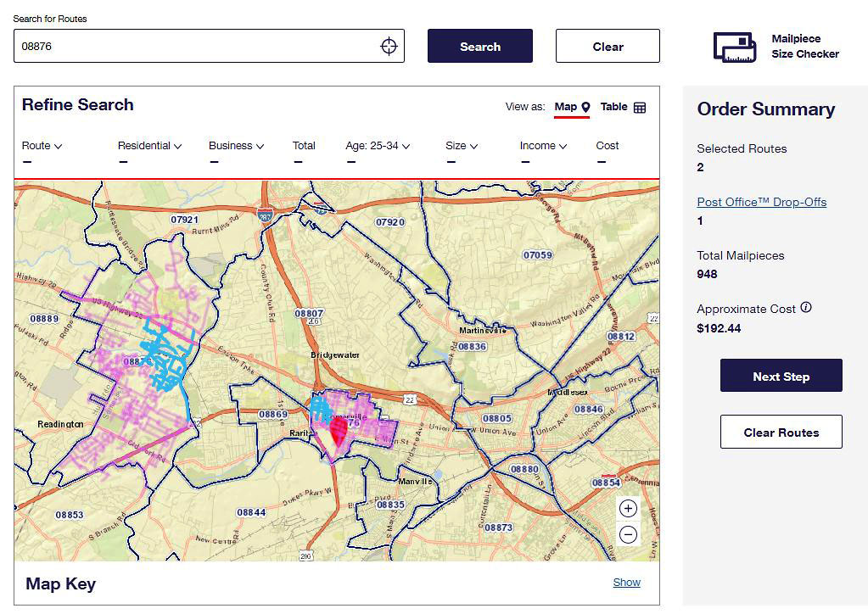Viewport: 868px width, 614px height.
Task: Expand the Route filter dropdown
Action: point(42,146)
